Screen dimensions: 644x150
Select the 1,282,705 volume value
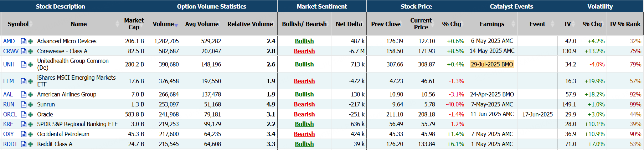tap(166, 41)
